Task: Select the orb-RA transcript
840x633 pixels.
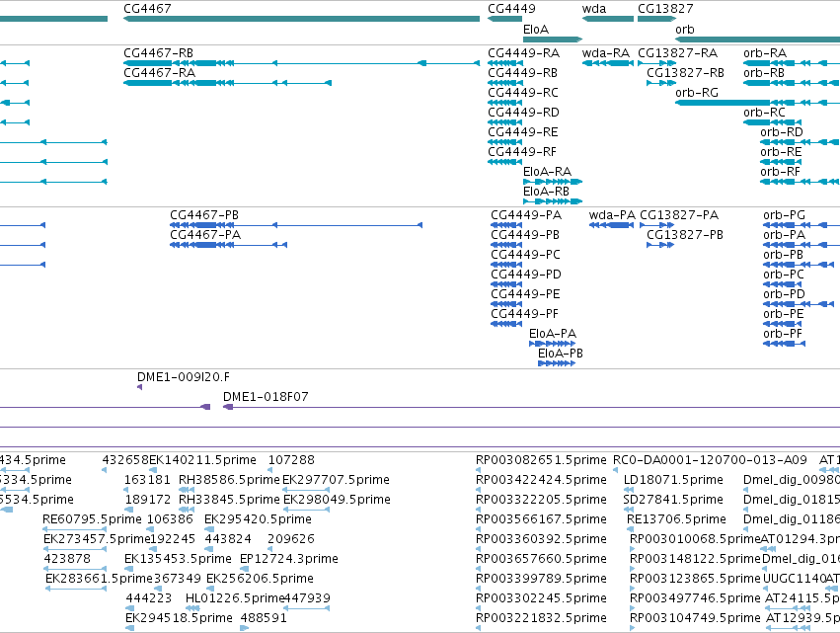Action: tap(792, 63)
